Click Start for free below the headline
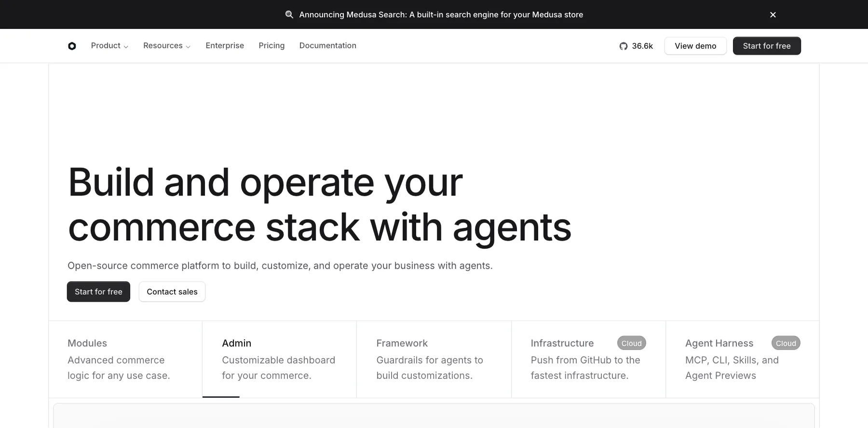The height and width of the screenshot is (428, 868). coord(98,291)
